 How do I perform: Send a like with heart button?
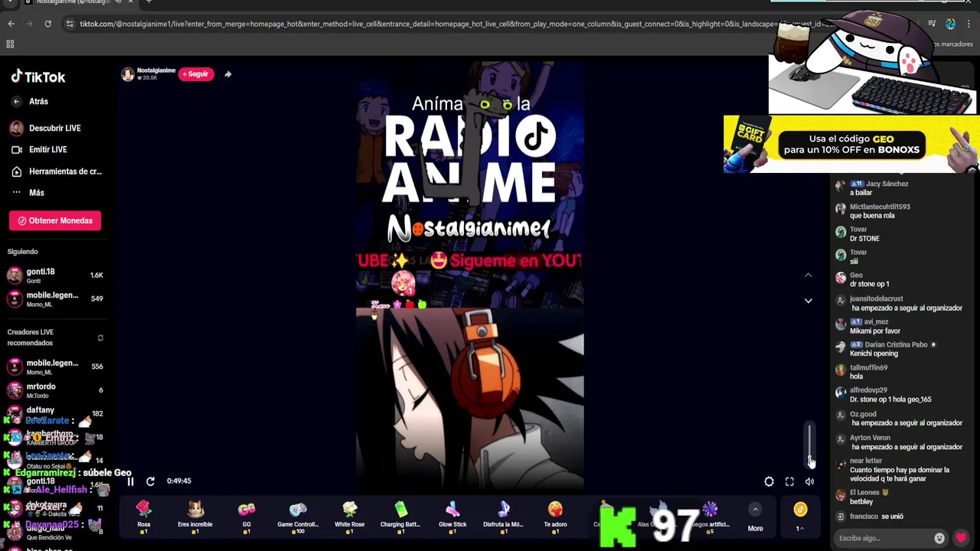click(x=961, y=538)
